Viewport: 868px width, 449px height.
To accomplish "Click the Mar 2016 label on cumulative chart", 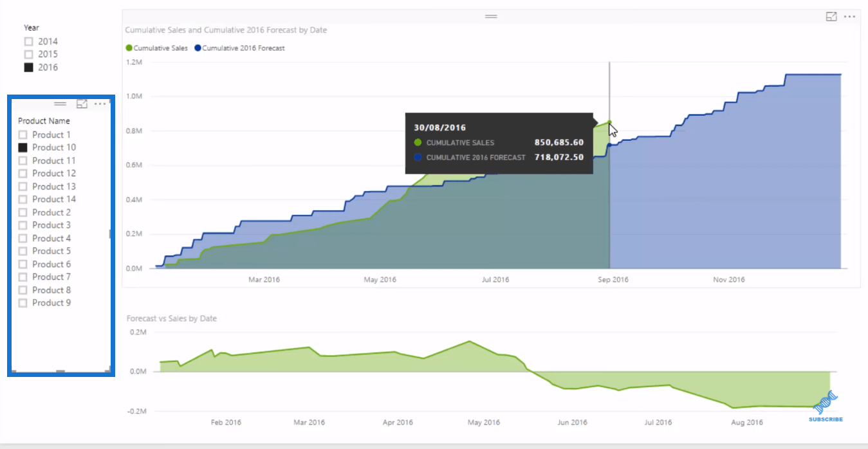I will click(264, 279).
